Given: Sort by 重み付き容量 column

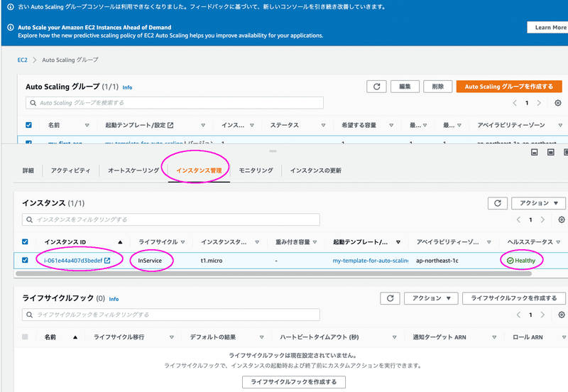Looking at the screenshot, I should [x=315, y=241].
